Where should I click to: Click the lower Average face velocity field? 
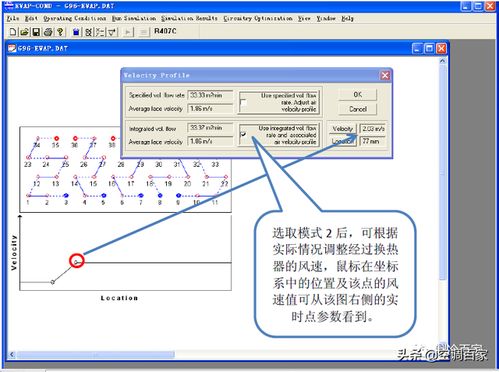tap(210, 141)
